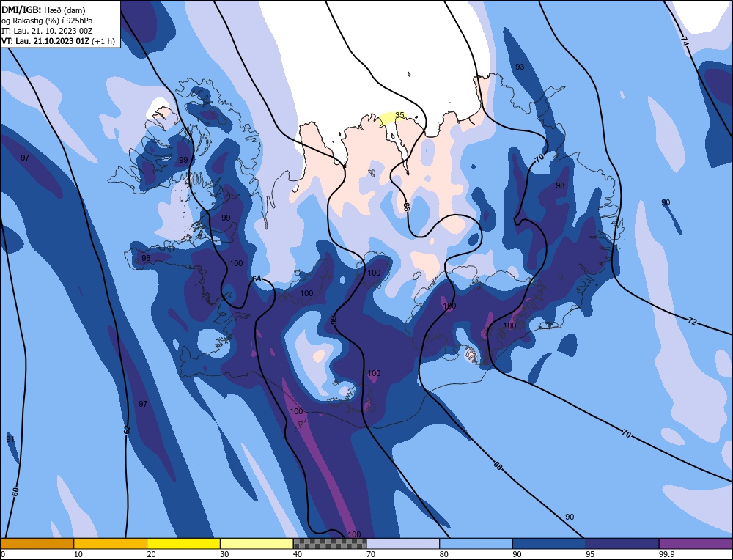
Task: Pick the bright yellow 20–30 legend swatch
Action: pyautogui.click(x=183, y=543)
